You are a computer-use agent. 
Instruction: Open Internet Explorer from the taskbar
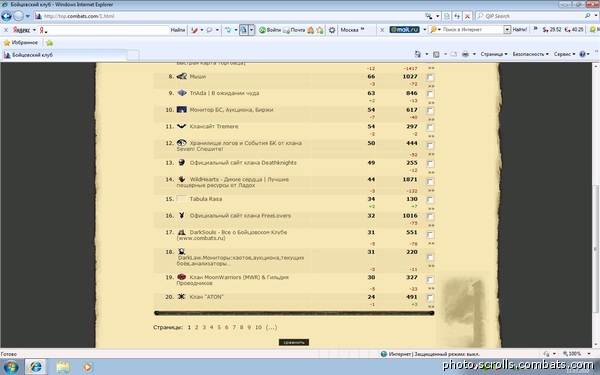pos(36,367)
